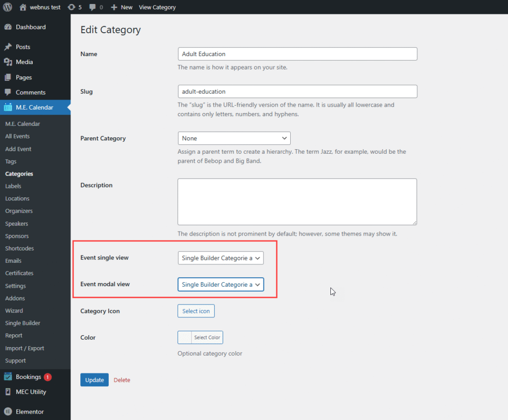Expand the Parent Category dropdown
Screen dimensions: 508x420
234,138
